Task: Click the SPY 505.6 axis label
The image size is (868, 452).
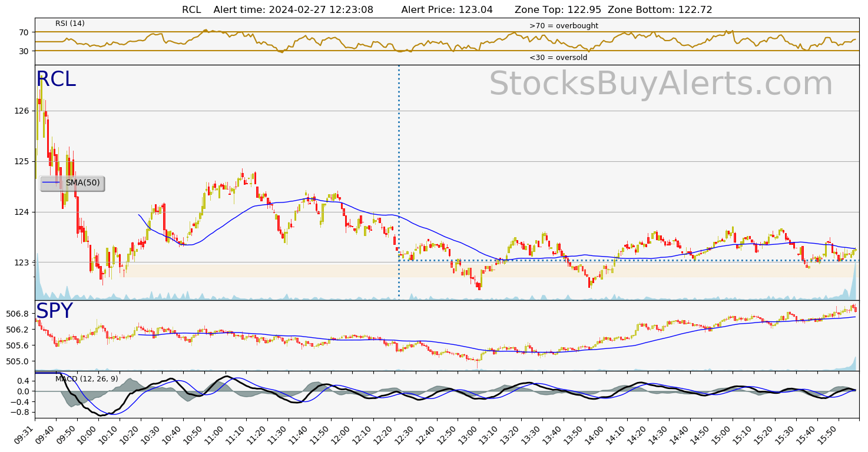Action: 18,345
